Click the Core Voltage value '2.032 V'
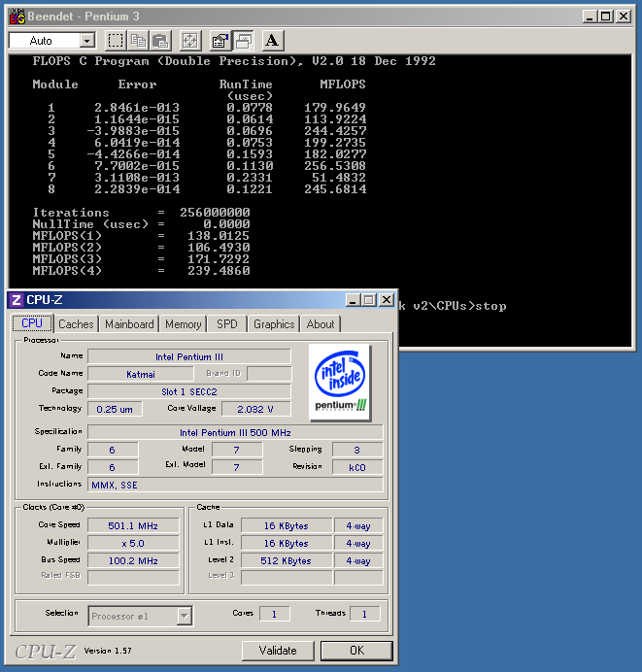 tap(255, 409)
